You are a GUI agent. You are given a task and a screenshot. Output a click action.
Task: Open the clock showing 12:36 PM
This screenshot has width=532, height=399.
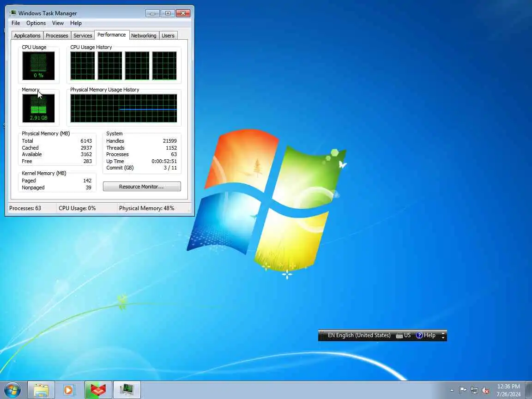point(508,390)
